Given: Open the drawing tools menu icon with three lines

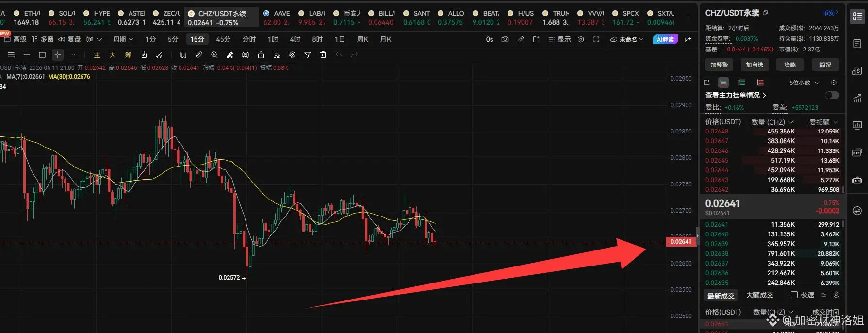Looking at the screenshot, I should [x=11, y=55].
